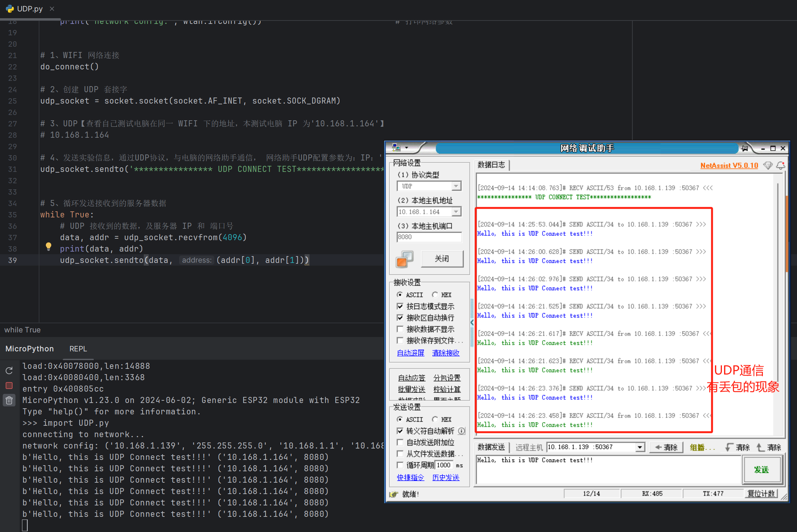
Task: Click the TX:477 status counter
Action: coord(713,493)
